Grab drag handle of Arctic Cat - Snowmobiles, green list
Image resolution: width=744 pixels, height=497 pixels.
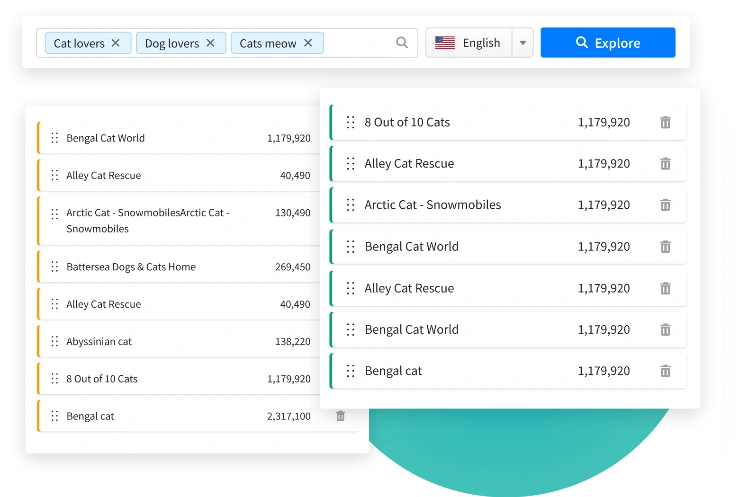point(350,205)
